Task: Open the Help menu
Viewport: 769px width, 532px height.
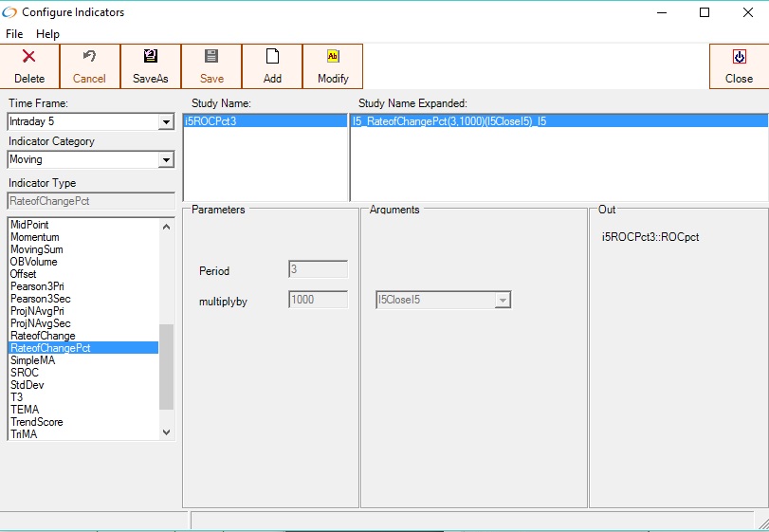Action: pos(47,34)
